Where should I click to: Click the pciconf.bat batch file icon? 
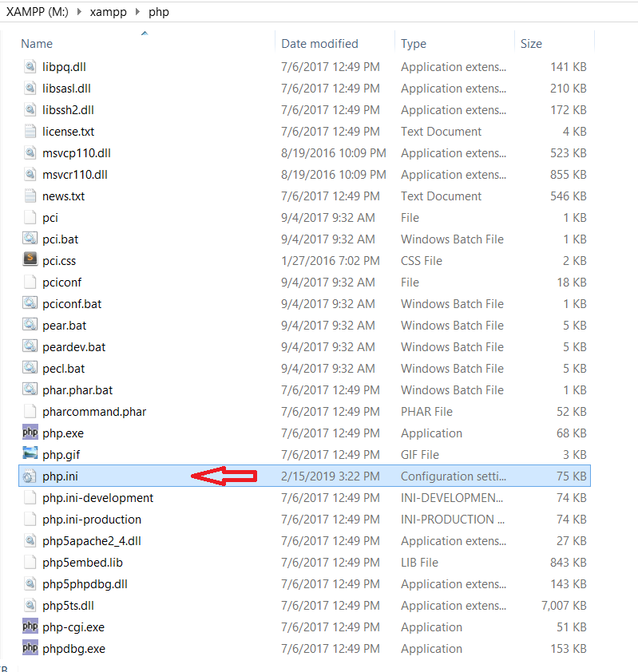[30, 303]
